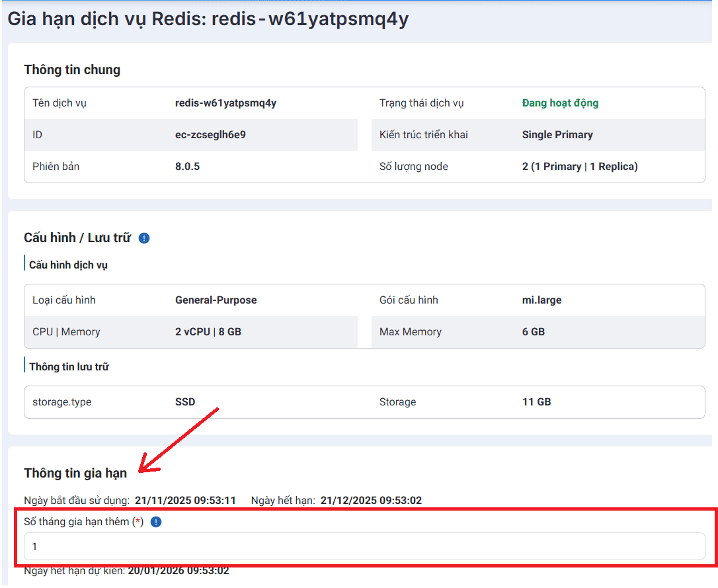Click info icon beside Cấu hình / Lưu trữ
The height and width of the screenshot is (588, 718).
144,238
